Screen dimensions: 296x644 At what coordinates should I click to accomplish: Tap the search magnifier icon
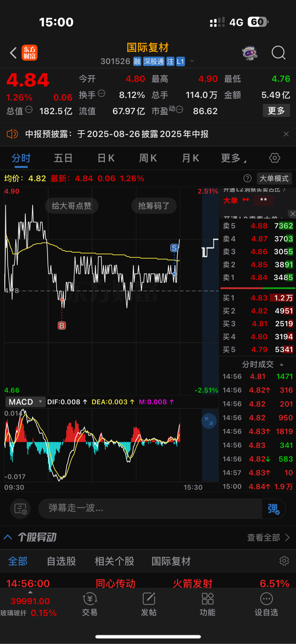[278, 53]
